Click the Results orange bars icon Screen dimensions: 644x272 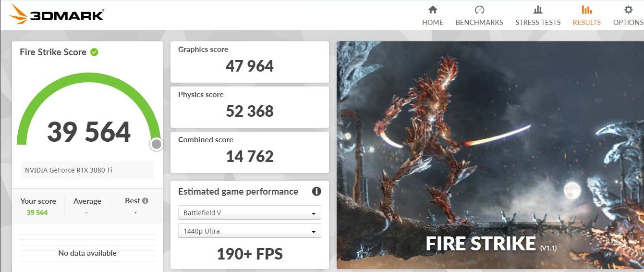(586, 10)
